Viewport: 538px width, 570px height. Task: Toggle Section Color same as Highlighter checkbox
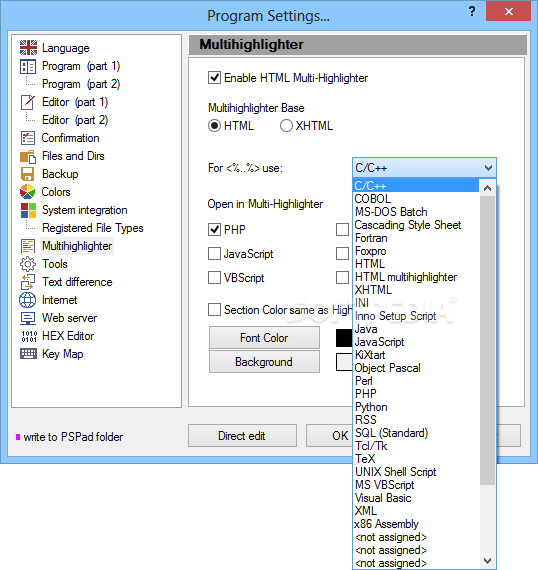[x=214, y=310]
